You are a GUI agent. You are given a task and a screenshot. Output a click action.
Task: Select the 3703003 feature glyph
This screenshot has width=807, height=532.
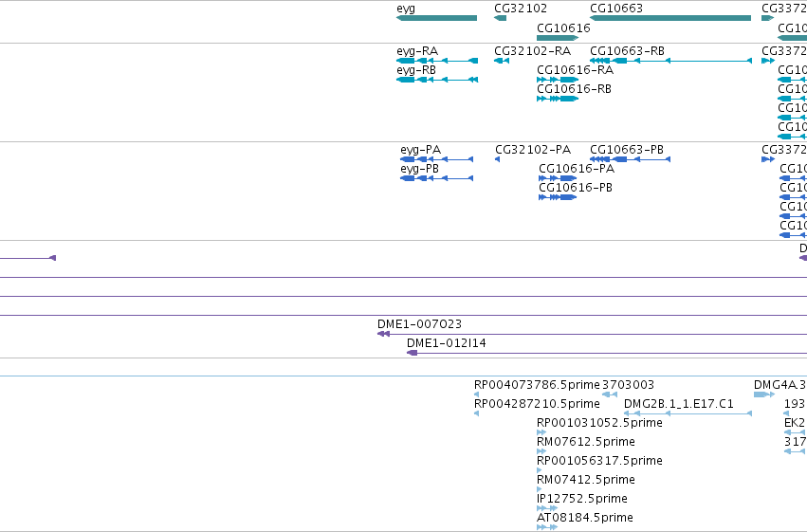click(x=610, y=394)
